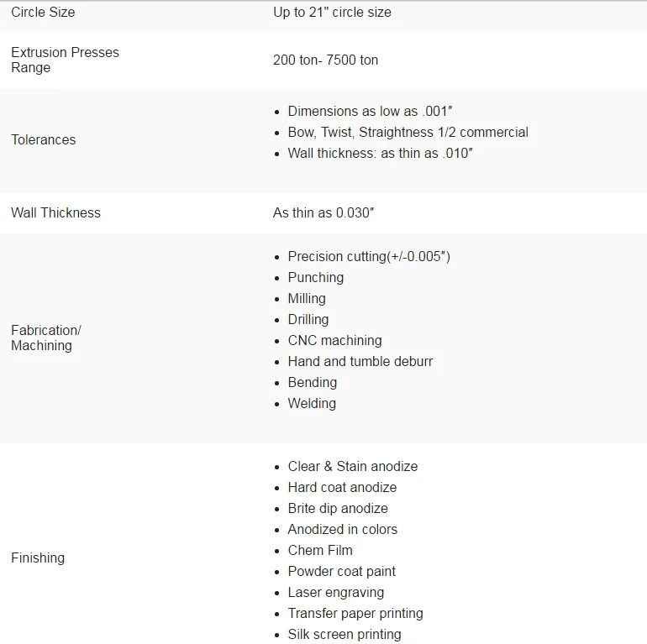Click the Circle Size row label
The height and width of the screenshot is (644, 647).
(x=43, y=13)
